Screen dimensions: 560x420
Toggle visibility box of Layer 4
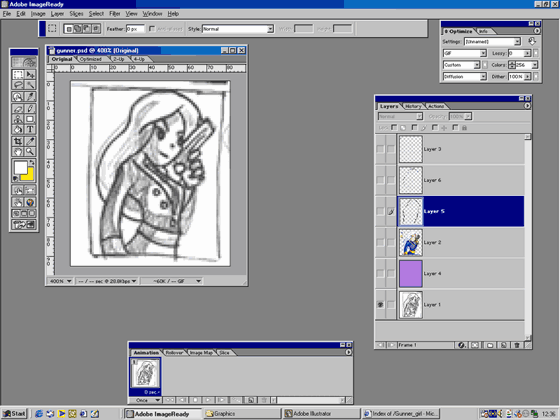click(x=380, y=273)
